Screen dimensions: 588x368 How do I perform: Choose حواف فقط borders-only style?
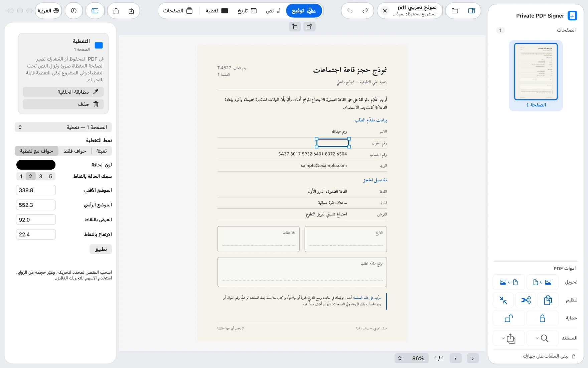coord(75,151)
